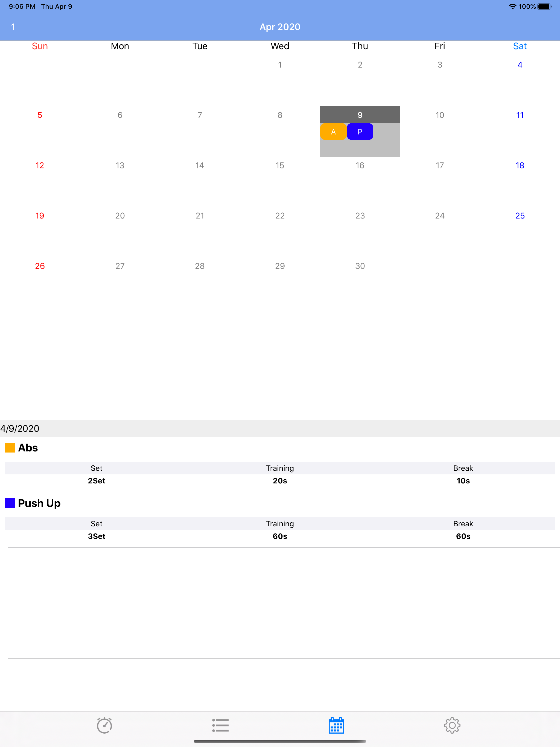Image resolution: width=560 pixels, height=747 pixels.
Task: Select the blue 'P' workout badge on April 9
Action: tap(360, 131)
